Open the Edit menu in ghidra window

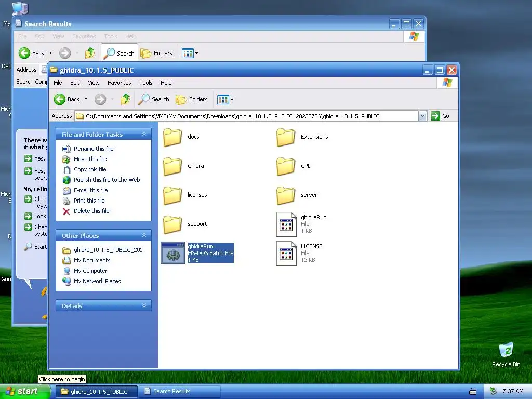click(75, 83)
